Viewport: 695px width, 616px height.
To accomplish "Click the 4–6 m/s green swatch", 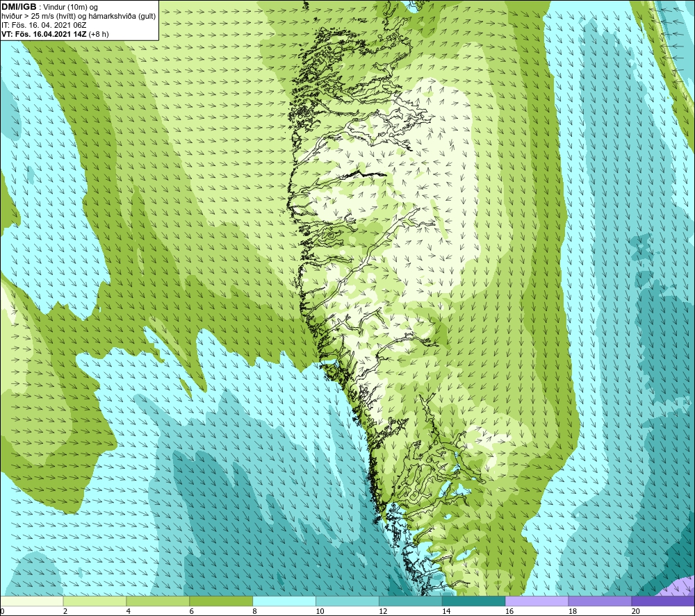I will (158, 601).
